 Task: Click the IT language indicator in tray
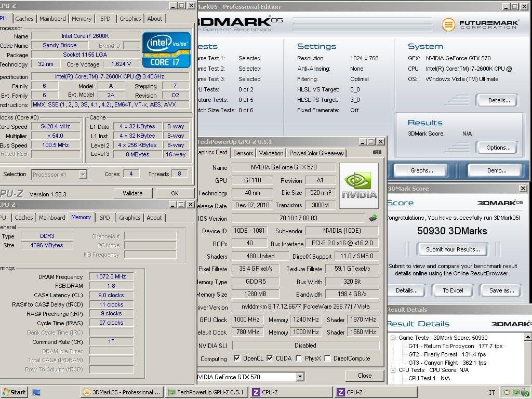[491, 393]
